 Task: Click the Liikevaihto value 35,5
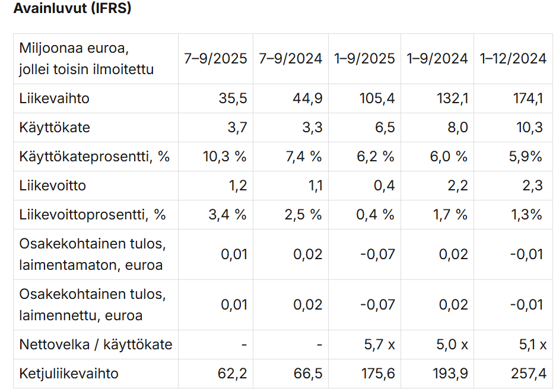click(x=233, y=98)
